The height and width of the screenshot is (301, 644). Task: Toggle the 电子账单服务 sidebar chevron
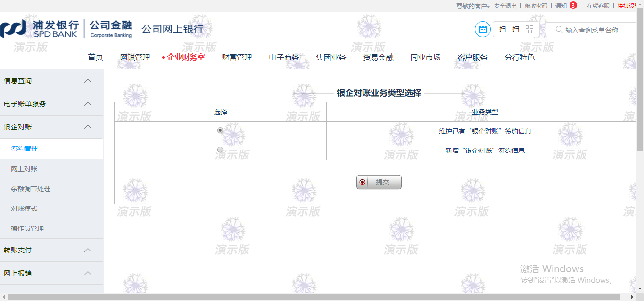click(x=88, y=104)
